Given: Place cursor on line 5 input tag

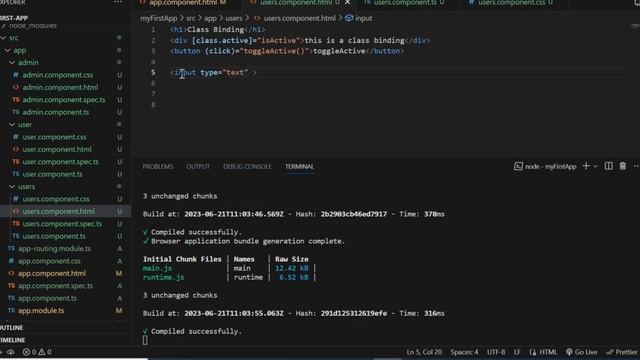Looking at the screenshot, I should 213,73.
